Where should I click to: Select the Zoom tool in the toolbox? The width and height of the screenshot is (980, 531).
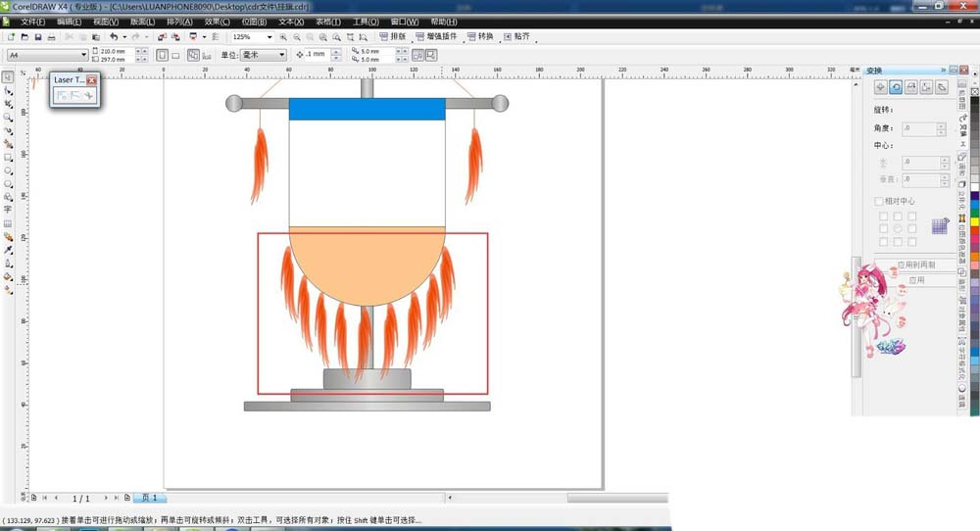pyautogui.click(x=8, y=117)
